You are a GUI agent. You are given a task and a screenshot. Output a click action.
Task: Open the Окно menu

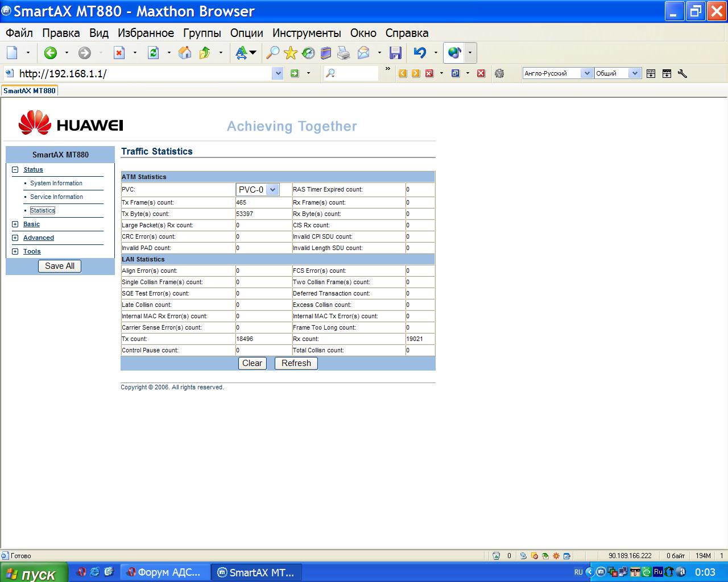click(x=363, y=33)
